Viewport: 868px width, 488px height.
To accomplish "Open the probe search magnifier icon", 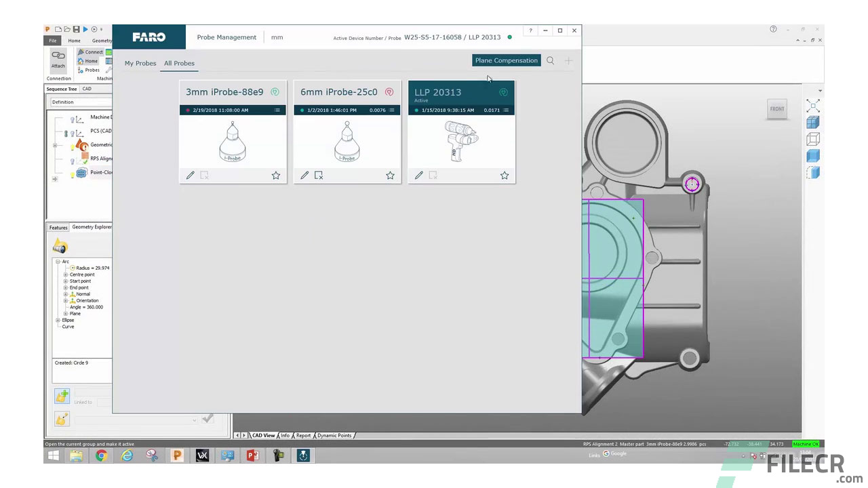I will tap(551, 60).
